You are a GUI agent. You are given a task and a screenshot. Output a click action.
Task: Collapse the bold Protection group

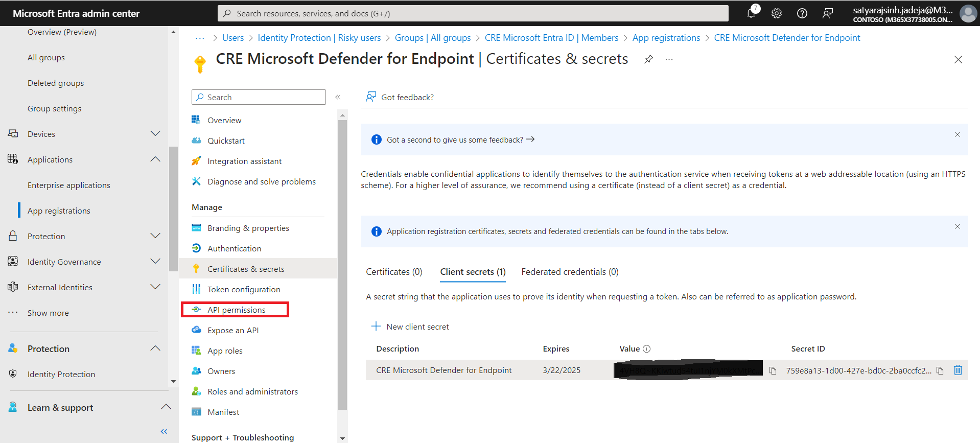click(155, 348)
